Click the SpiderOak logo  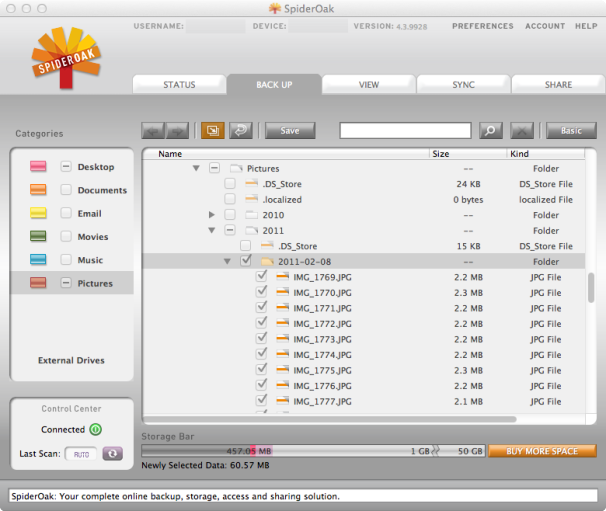66,57
